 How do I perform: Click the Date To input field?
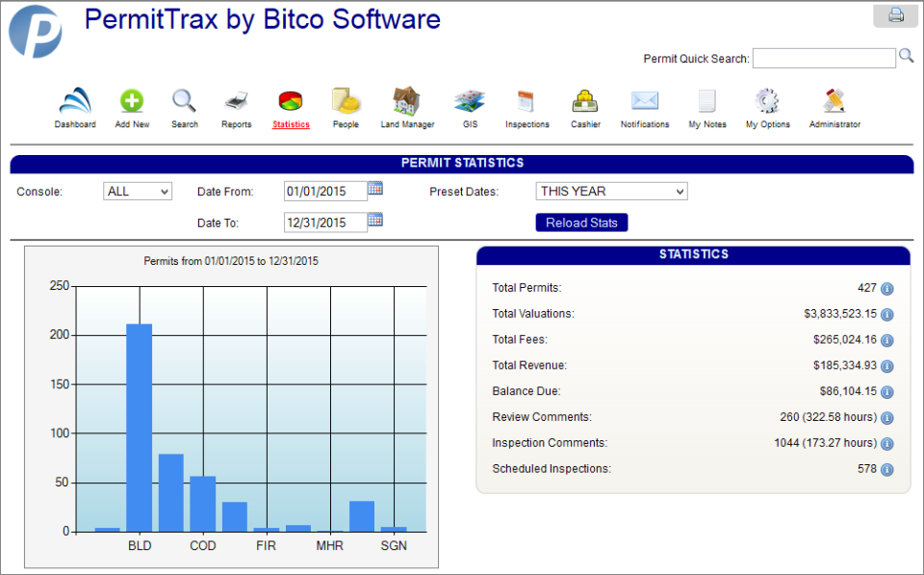point(325,222)
